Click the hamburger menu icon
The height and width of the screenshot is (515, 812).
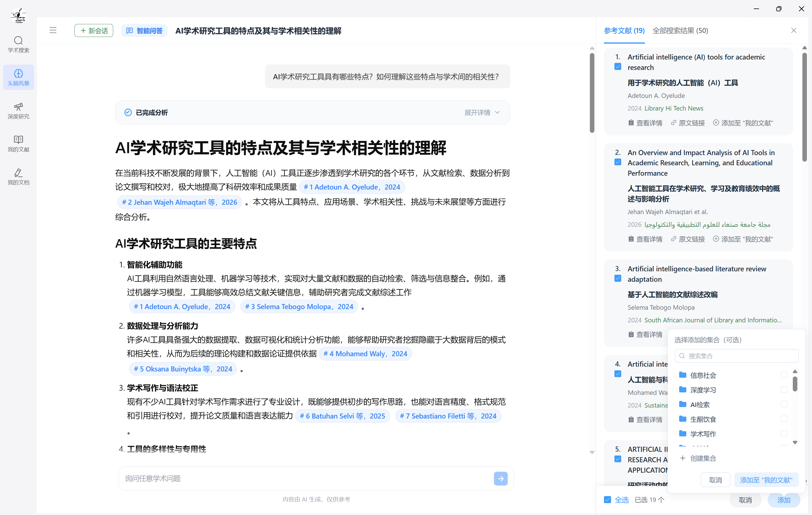click(53, 30)
